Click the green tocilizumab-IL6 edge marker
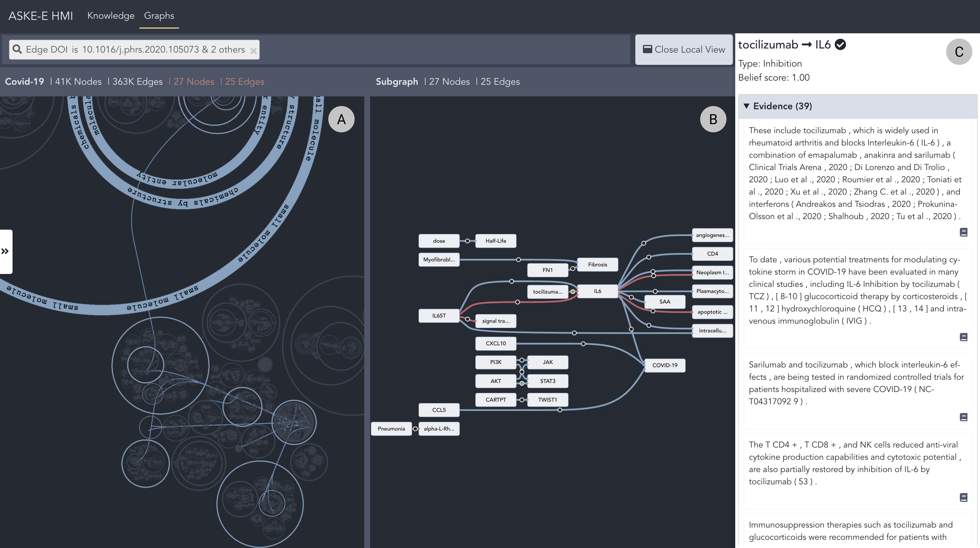980x548 pixels. [x=573, y=292]
